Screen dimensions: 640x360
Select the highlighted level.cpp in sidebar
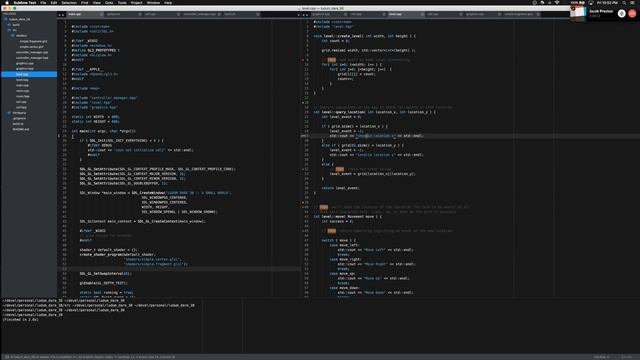[x=29, y=74]
